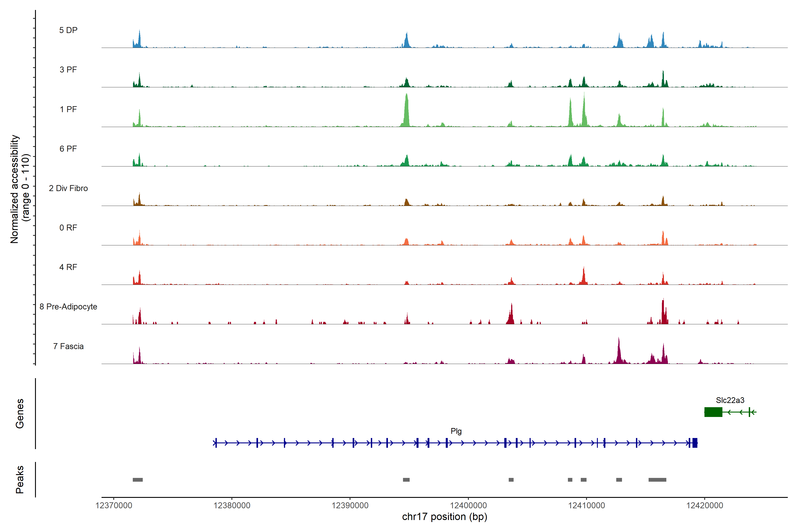
Task: Click the dark blue Plg terminal exon block
Action: pyautogui.click(x=695, y=443)
